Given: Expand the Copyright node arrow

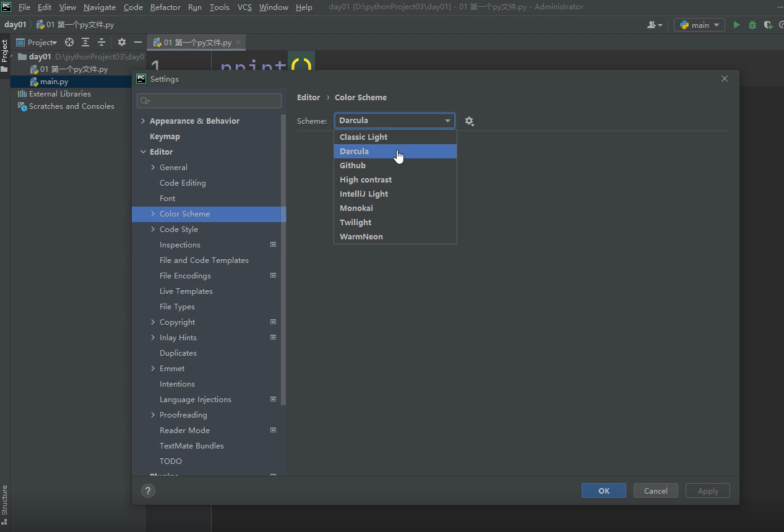Looking at the screenshot, I should (153, 322).
